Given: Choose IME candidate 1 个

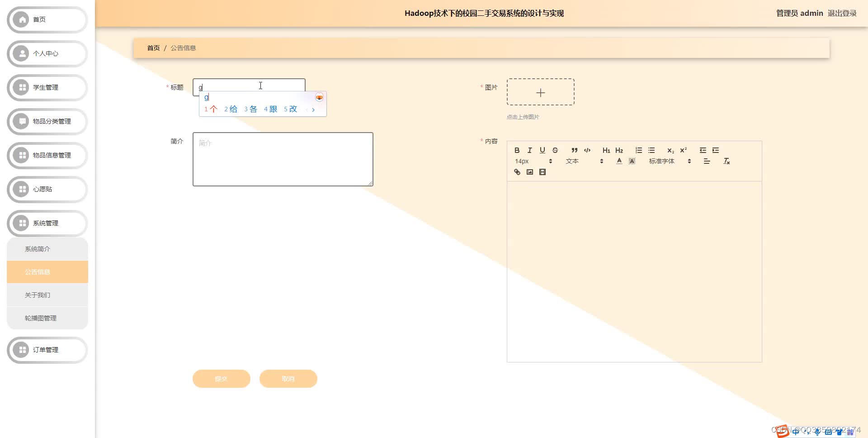Looking at the screenshot, I should point(211,109).
